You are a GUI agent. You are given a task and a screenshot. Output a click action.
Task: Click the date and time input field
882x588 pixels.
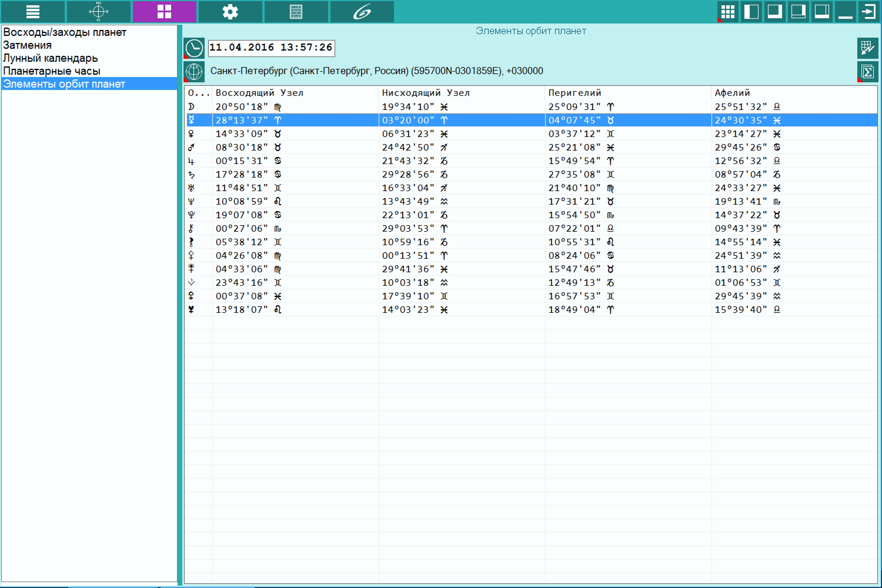pos(271,48)
